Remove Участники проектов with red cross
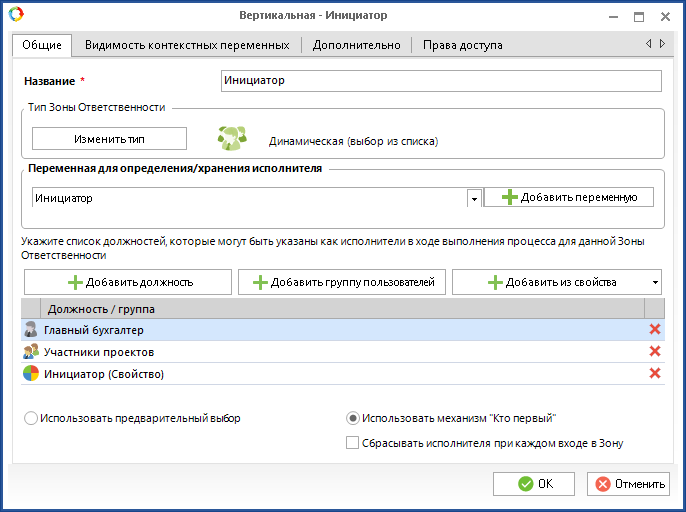 pyautogui.click(x=654, y=351)
